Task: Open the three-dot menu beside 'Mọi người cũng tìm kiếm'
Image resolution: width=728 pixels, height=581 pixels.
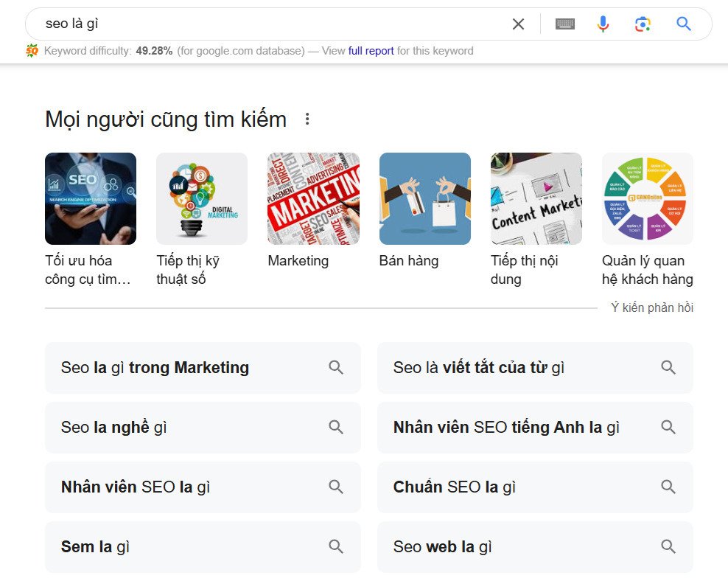Action: (307, 119)
